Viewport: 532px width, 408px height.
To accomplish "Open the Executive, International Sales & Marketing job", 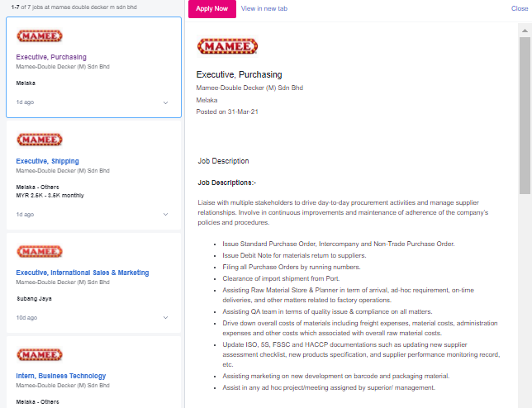I will [x=83, y=273].
